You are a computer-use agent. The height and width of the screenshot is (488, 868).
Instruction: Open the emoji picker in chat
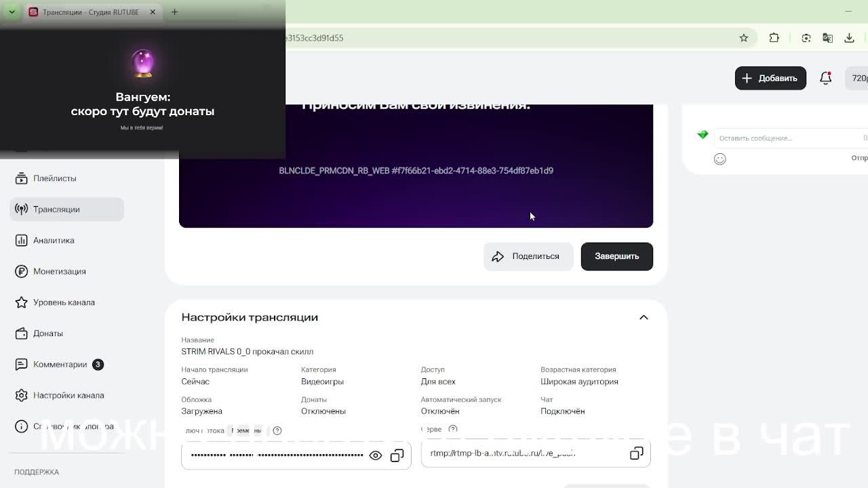tap(720, 159)
